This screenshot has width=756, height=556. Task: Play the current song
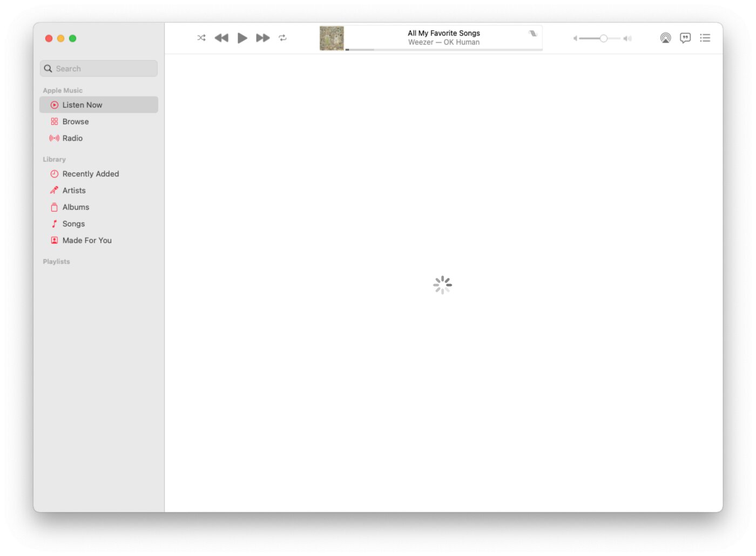click(x=242, y=38)
